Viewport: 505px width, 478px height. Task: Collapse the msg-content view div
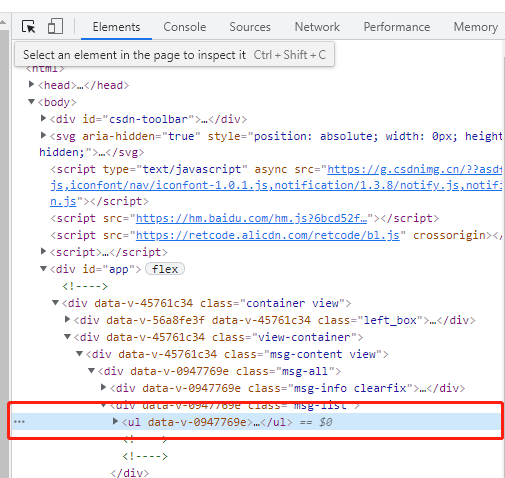click(x=79, y=353)
